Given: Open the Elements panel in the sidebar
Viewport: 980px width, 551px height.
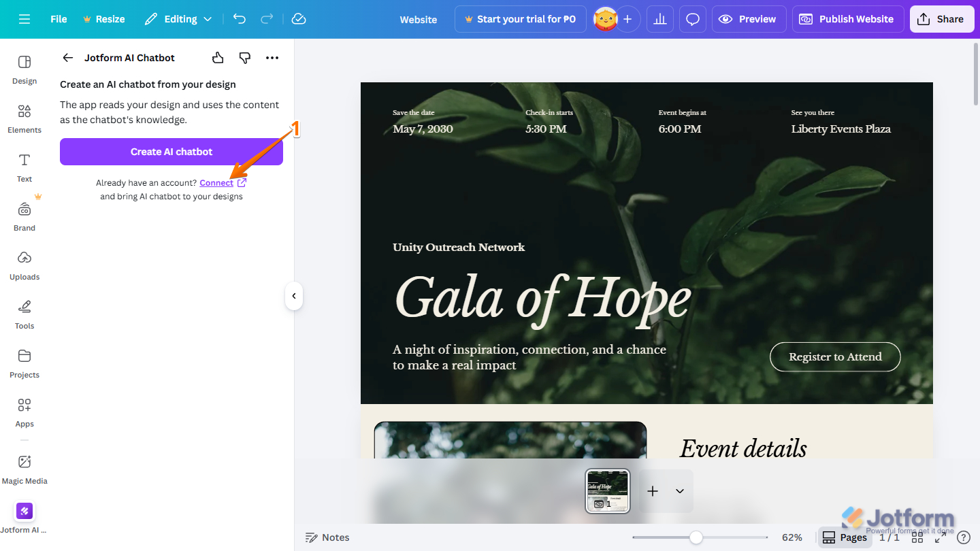Looking at the screenshot, I should 24,118.
